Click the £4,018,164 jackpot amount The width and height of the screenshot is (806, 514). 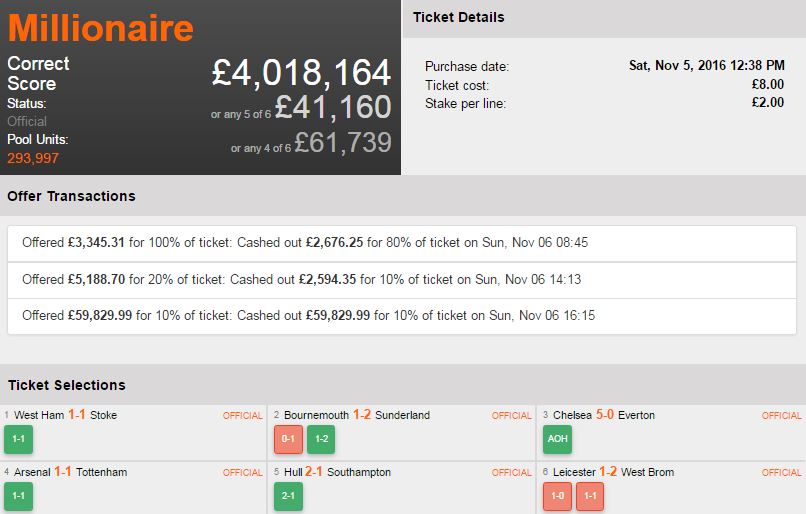point(301,73)
